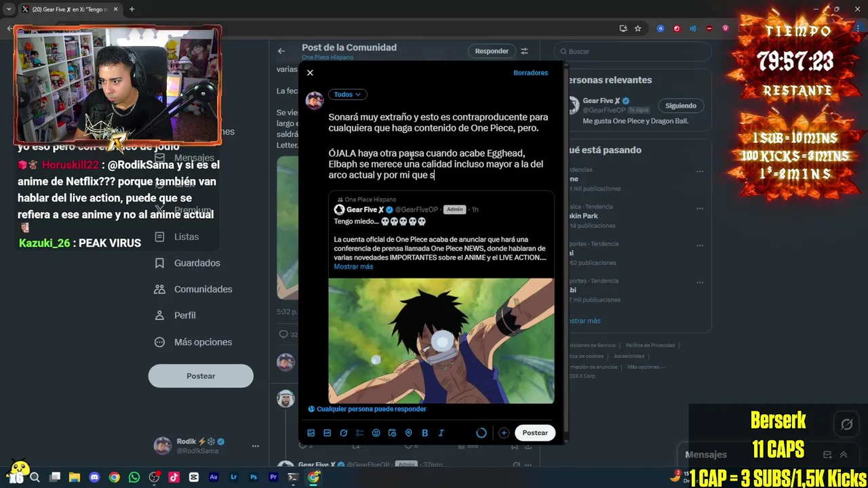Open Política de Privacidad footer link
The image size is (868, 488).
(x=650, y=346)
